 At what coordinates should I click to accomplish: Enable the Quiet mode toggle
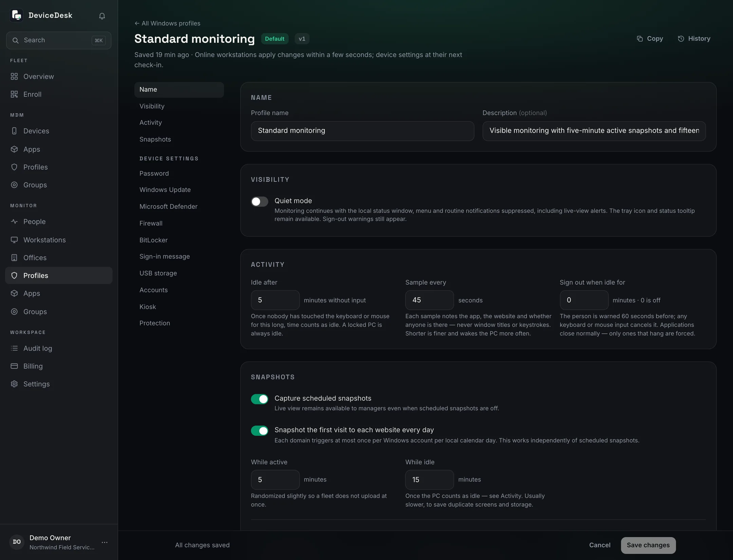pyautogui.click(x=260, y=202)
